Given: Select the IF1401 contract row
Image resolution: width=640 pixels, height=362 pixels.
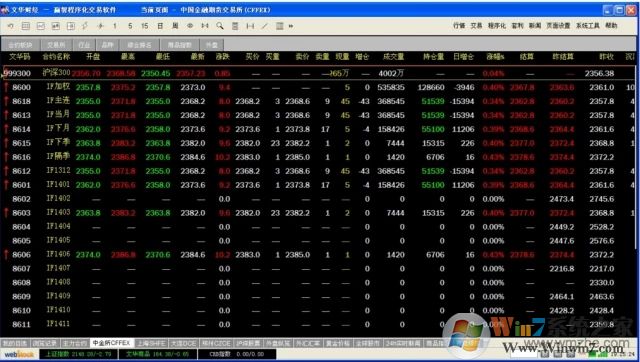Looking at the screenshot, I should tap(318, 185).
